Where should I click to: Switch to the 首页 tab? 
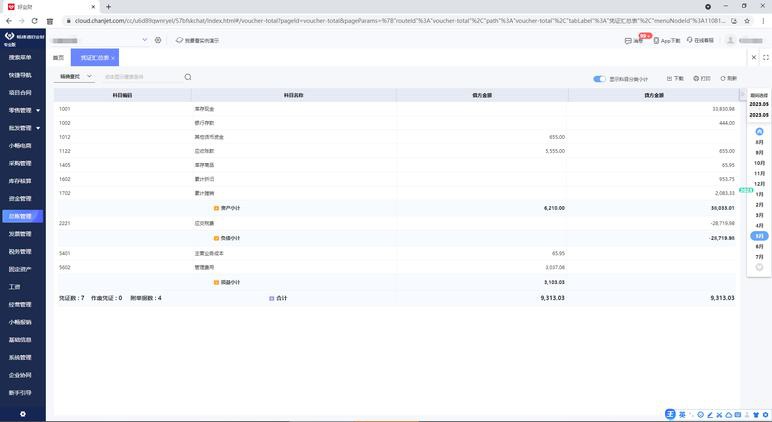pos(59,58)
